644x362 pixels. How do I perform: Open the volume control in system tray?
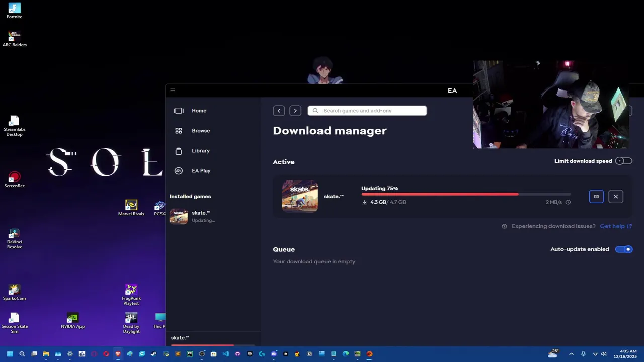click(x=604, y=354)
